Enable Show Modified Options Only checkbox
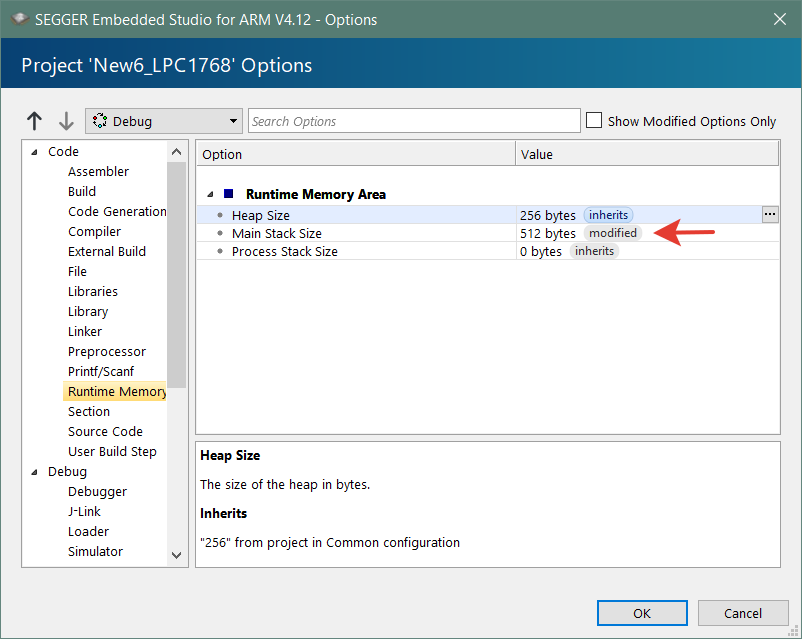Screen dimensions: 802x639 point(593,121)
